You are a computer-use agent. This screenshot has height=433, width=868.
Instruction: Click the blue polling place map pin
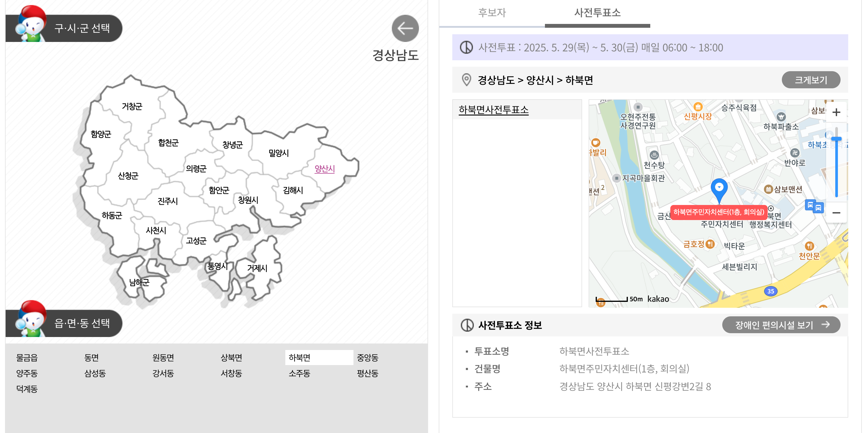719,191
